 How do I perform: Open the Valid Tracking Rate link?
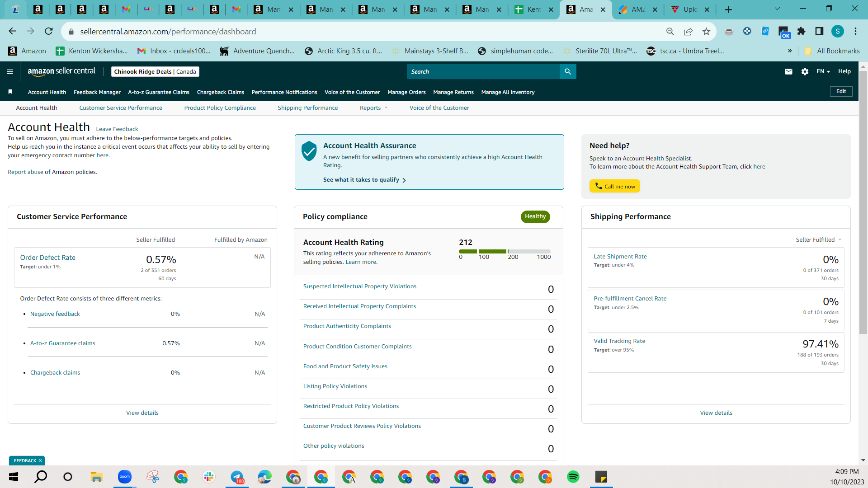[x=619, y=341]
